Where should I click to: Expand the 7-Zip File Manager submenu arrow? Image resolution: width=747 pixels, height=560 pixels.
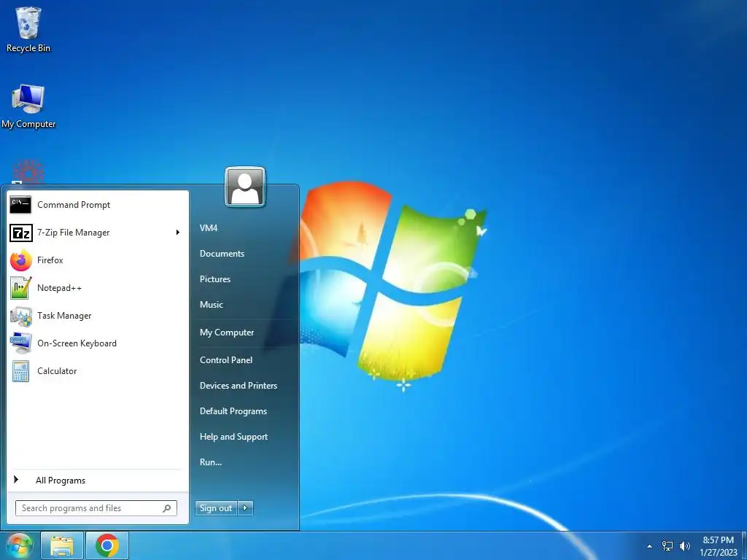coord(178,233)
